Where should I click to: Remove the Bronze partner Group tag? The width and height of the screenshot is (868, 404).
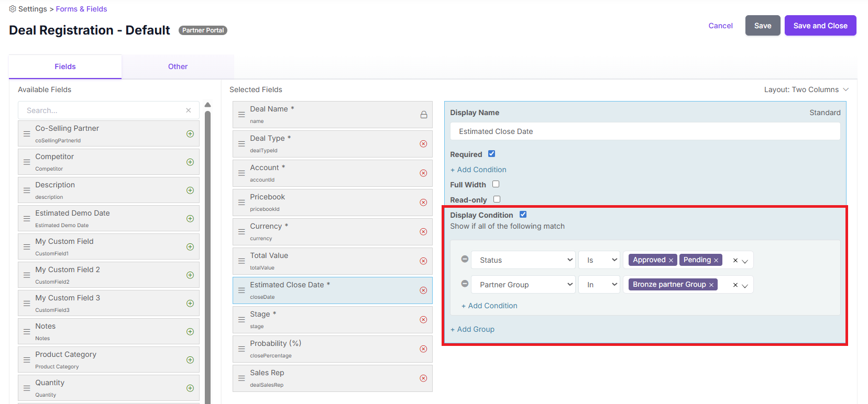pyautogui.click(x=711, y=285)
